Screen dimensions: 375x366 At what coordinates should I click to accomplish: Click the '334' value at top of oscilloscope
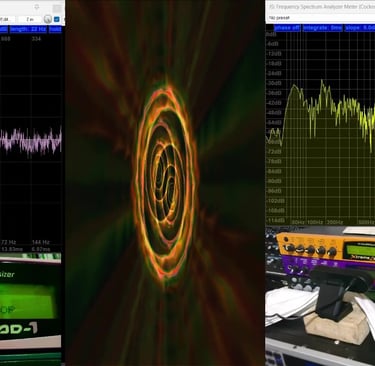tap(36, 39)
